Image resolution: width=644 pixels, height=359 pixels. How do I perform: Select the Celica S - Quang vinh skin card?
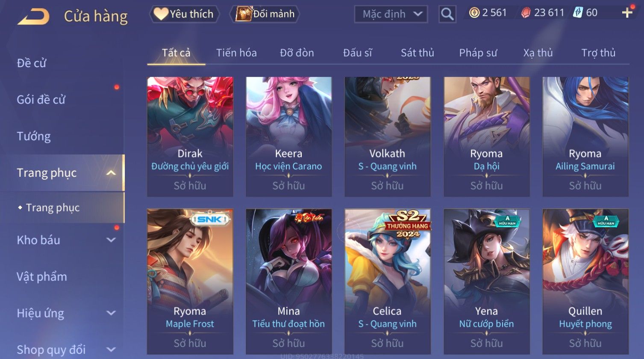pyautogui.click(x=387, y=281)
